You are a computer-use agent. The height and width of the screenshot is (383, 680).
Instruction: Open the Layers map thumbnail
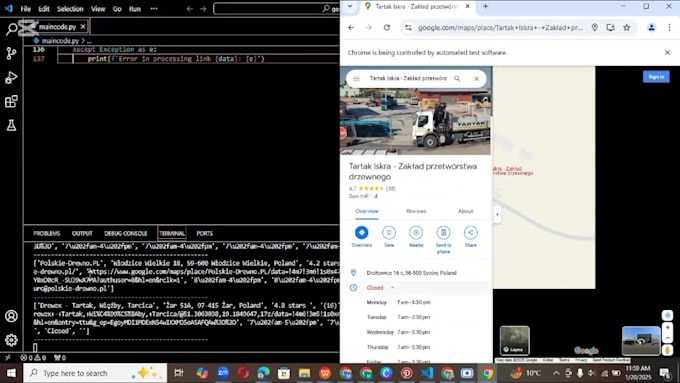coord(514,340)
